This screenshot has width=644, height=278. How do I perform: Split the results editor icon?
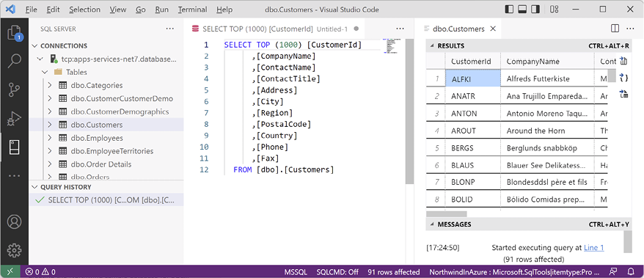pyautogui.click(x=615, y=29)
